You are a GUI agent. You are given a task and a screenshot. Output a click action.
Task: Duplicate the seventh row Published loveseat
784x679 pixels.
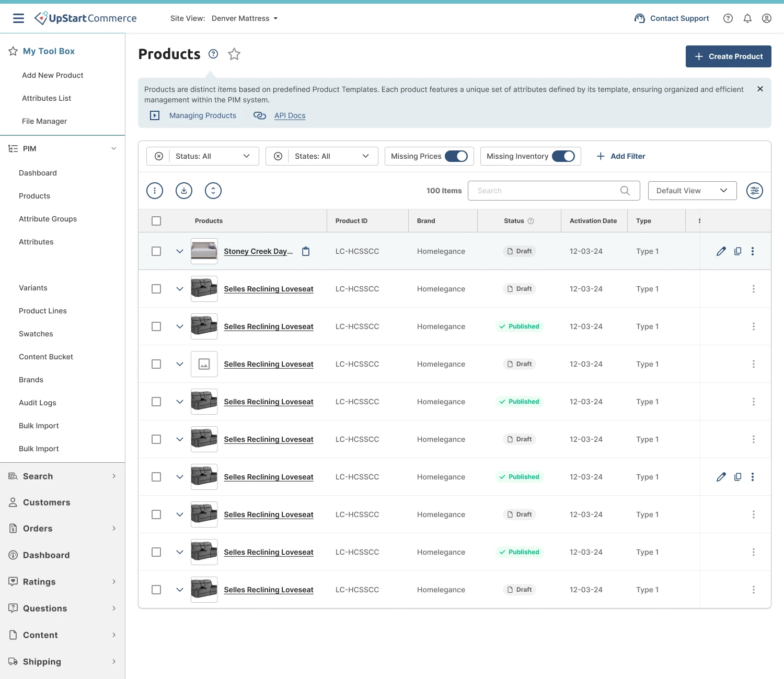coord(738,477)
